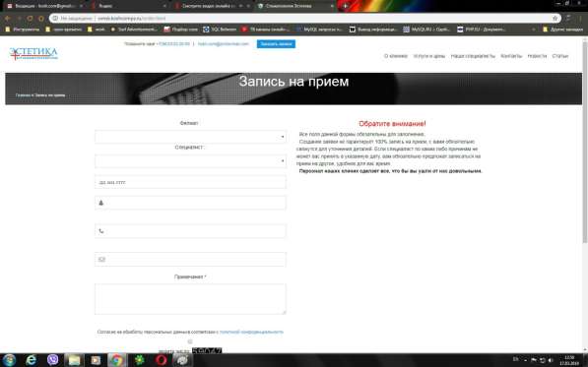Focus the Примечания notes text area
Image resolution: width=588 pixels, height=367 pixels.
pyautogui.click(x=190, y=299)
